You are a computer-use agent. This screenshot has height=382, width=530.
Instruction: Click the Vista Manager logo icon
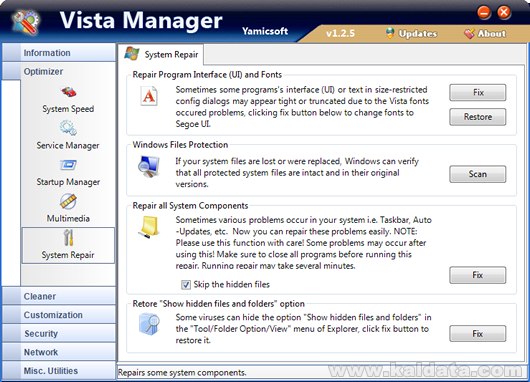(x=26, y=23)
